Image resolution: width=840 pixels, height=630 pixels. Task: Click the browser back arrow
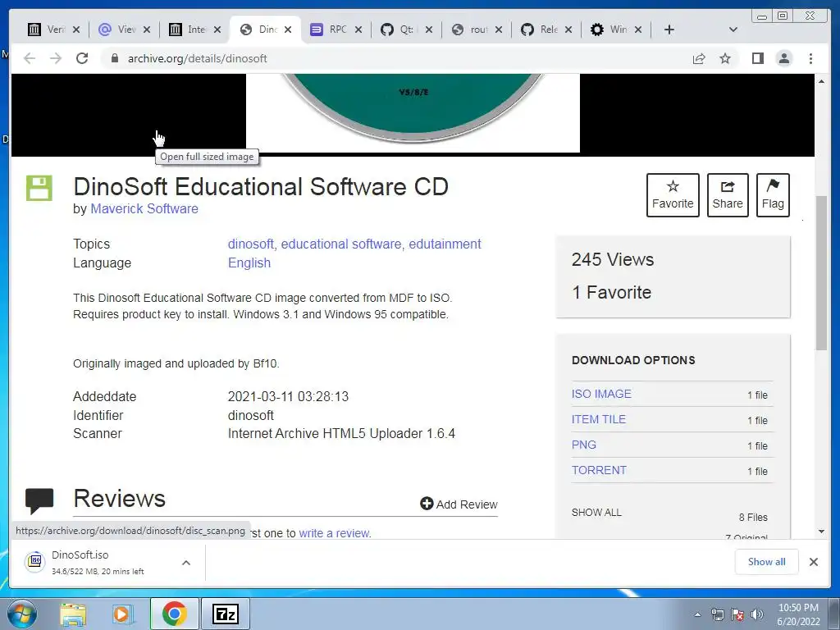(30, 58)
